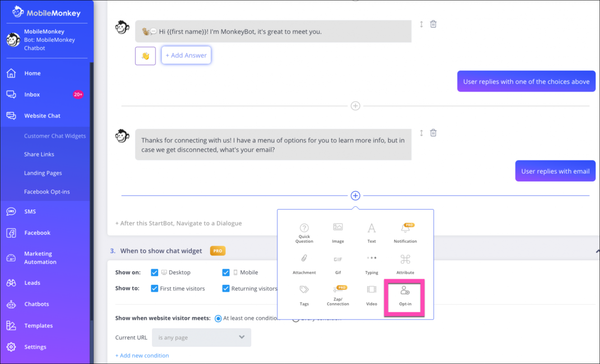The width and height of the screenshot is (600, 364).
Task: Select the Attribute widget
Action: (x=405, y=264)
